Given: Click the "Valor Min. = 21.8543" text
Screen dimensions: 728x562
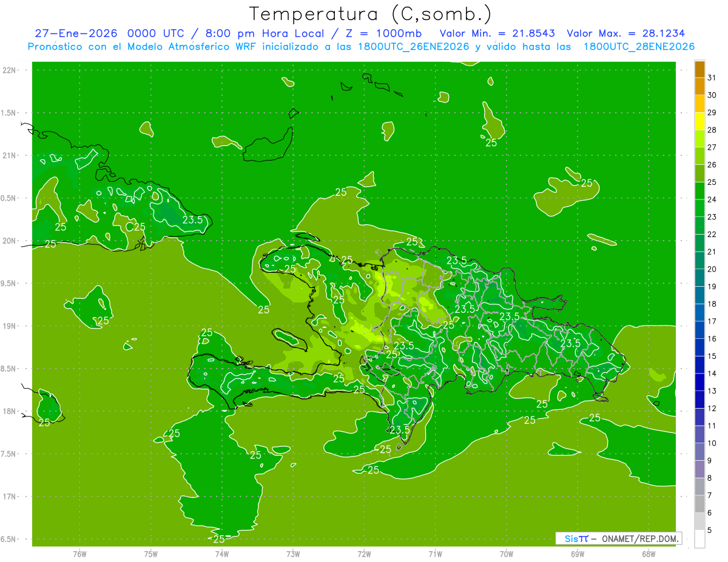Looking at the screenshot, I should [497, 34].
